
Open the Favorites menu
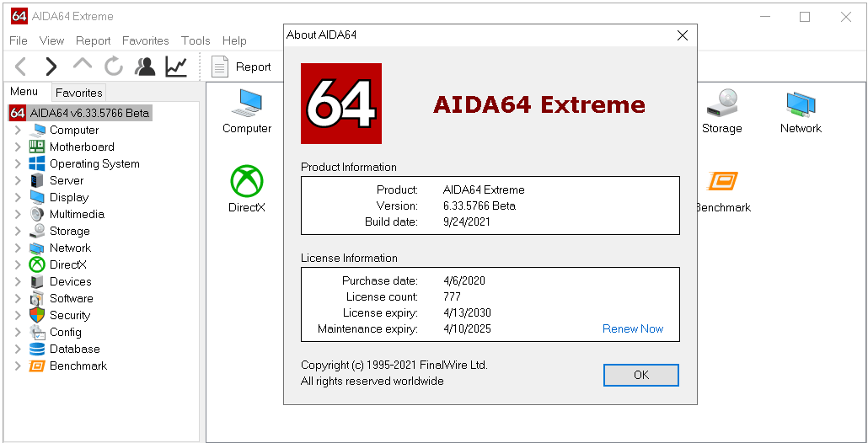click(146, 40)
